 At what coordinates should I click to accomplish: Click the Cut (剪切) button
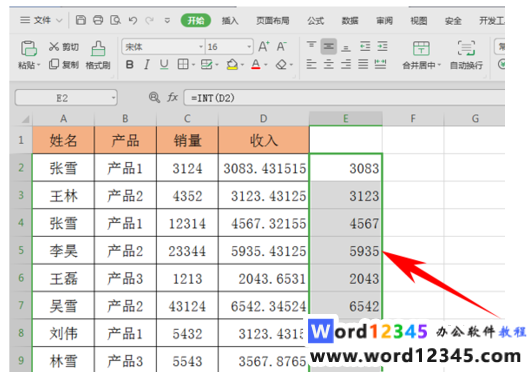64,47
